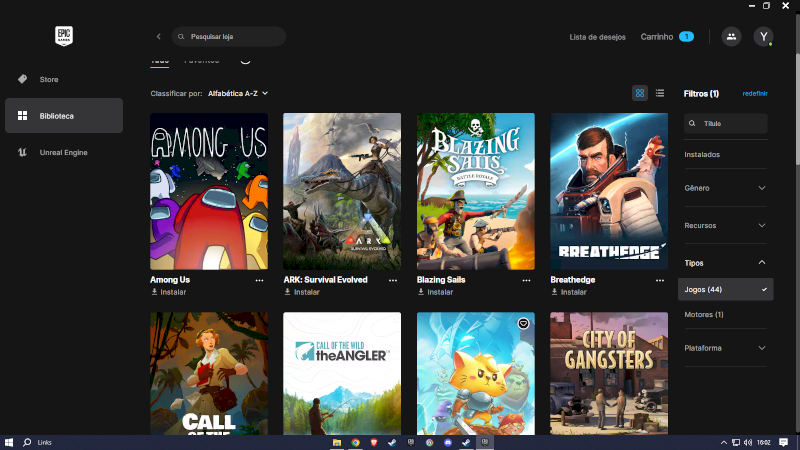Click the heart badge on the cat game cover
Viewport: 800px width, 450px height.
click(x=523, y=323)
